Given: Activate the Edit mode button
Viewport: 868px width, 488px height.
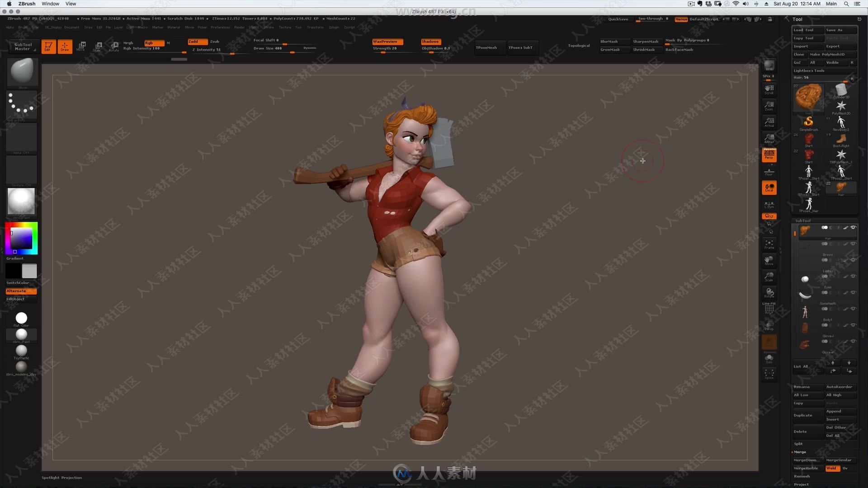Looking at the screenshot, I should [x=48, y=47].
